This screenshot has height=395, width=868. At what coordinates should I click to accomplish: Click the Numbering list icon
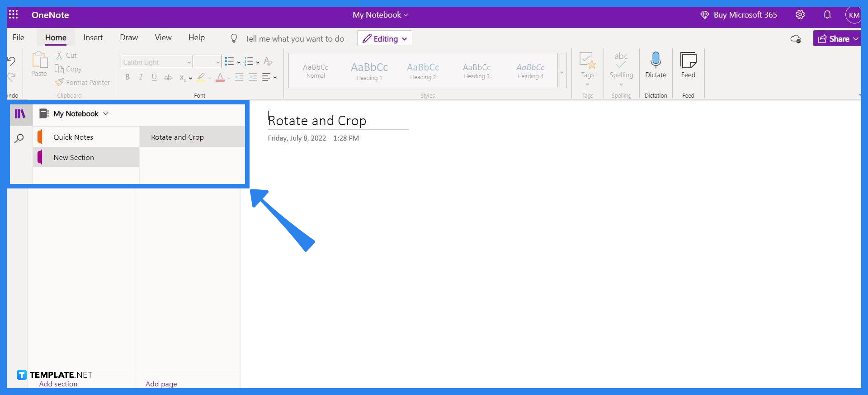[x=249, y=61]
